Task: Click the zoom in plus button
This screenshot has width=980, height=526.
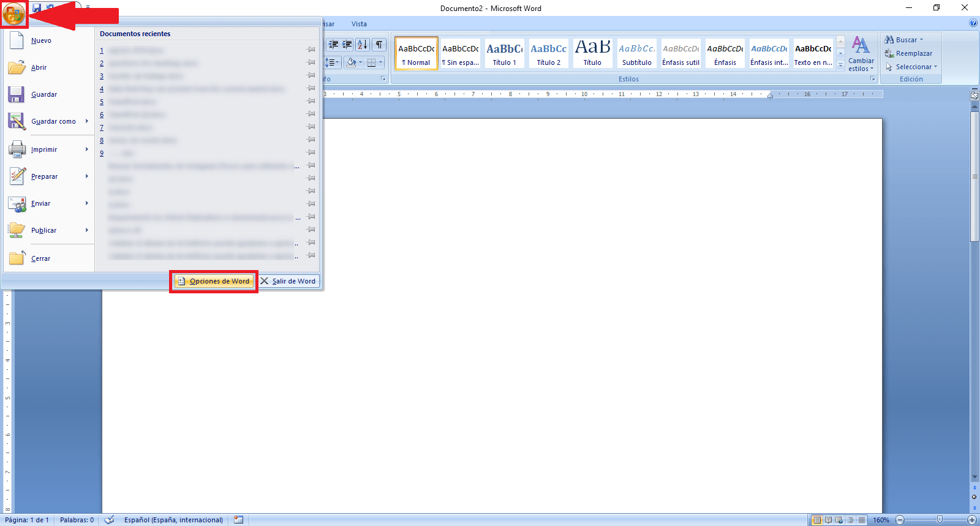Action: pyautogui.click(x=972, y=520)
